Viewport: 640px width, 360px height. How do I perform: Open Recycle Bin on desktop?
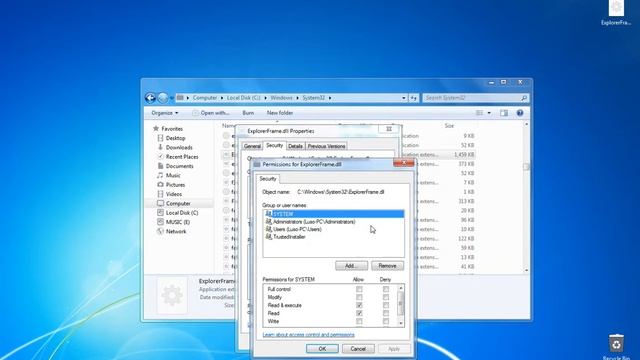[x=616, y=346]
